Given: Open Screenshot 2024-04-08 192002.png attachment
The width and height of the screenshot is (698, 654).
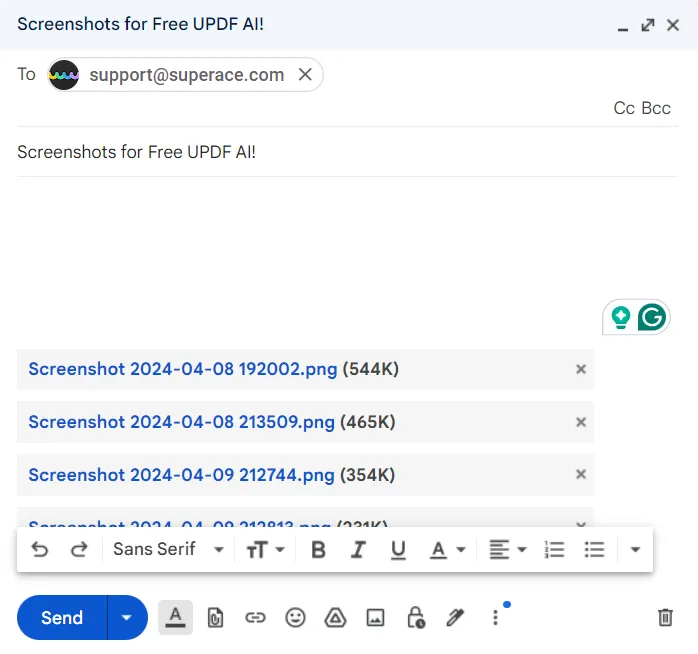Looking at the screenshot, I should point(183,369).
